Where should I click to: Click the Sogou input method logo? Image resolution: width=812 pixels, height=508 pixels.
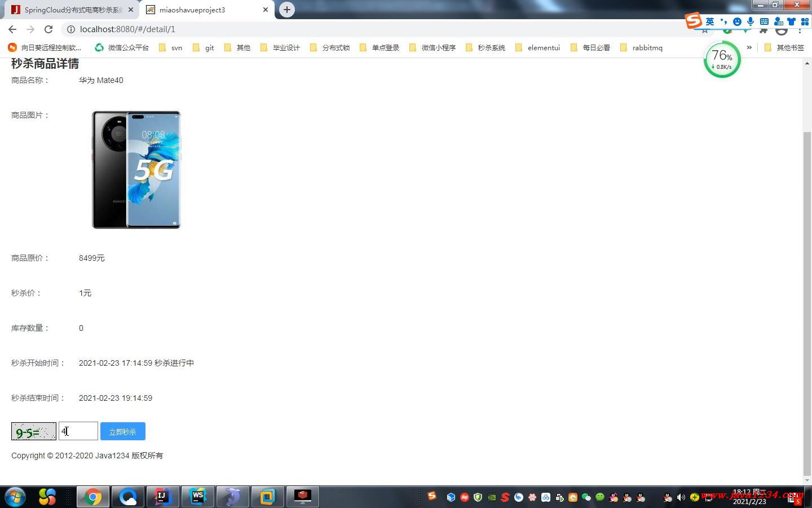tap(694, 21)
